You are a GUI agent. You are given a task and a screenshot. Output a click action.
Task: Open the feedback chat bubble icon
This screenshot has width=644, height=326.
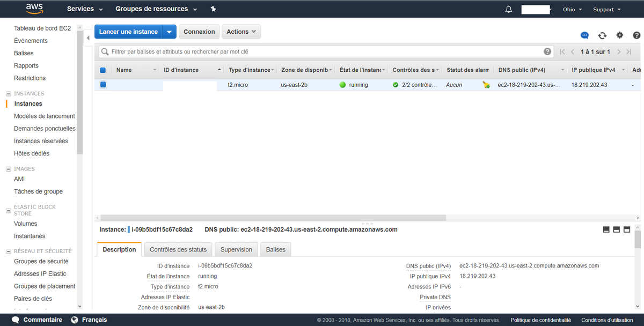[x=584, y=35]
